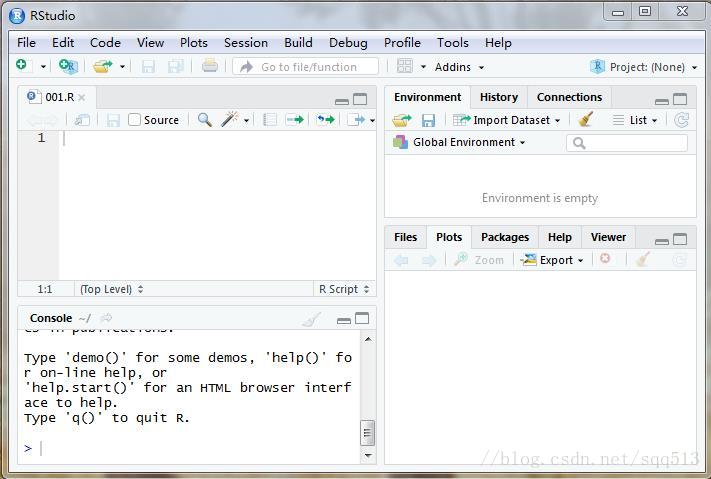Open find/replace magnifier in editor
This screenshot has width=711, height=479.
[205, 120]
